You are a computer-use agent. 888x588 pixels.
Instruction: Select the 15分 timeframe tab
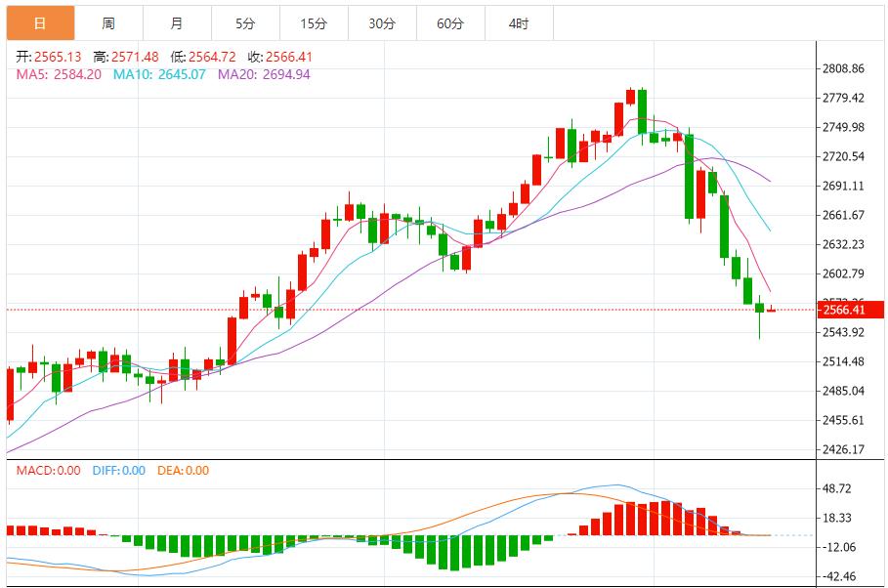coord(314,22)
